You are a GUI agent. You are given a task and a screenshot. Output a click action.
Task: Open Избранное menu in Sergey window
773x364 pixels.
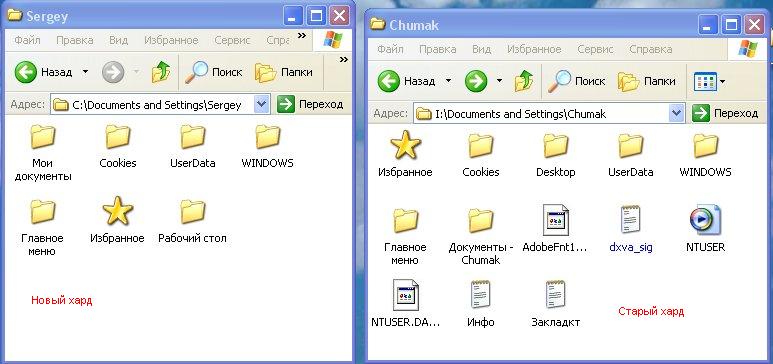(x=171, y=40)
